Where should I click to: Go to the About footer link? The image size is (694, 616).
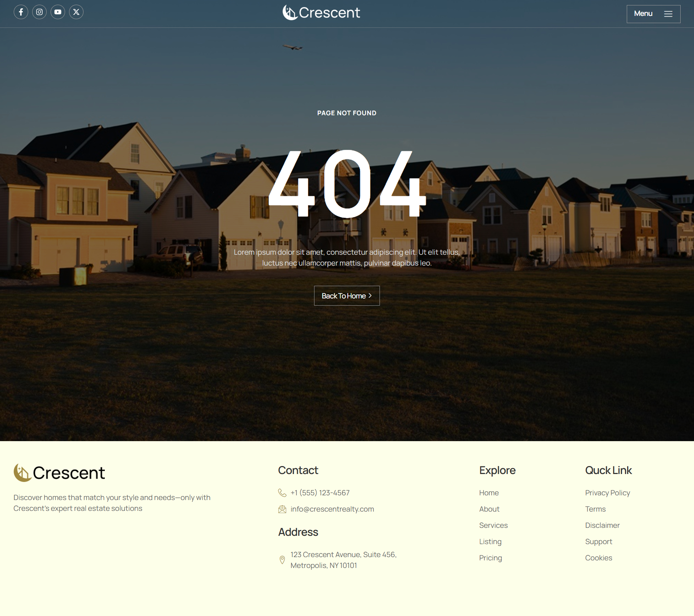point(489,509)
